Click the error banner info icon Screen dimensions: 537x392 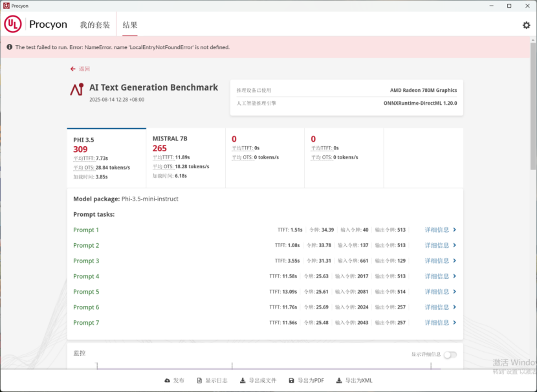pos(9,47)
